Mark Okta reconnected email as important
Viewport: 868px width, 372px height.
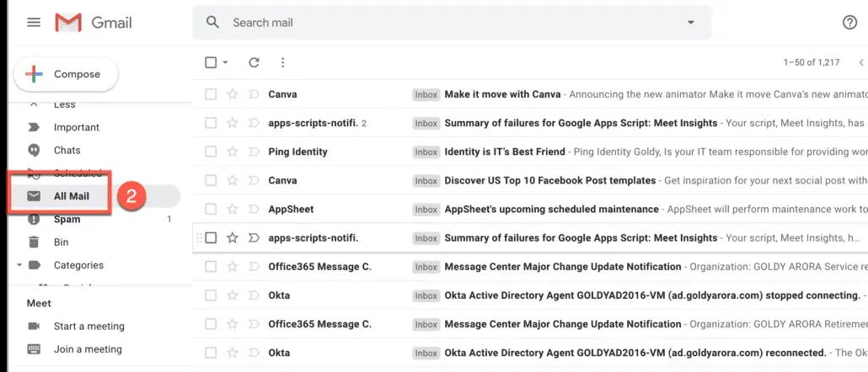pyautogui.click(x=254, y=353)
